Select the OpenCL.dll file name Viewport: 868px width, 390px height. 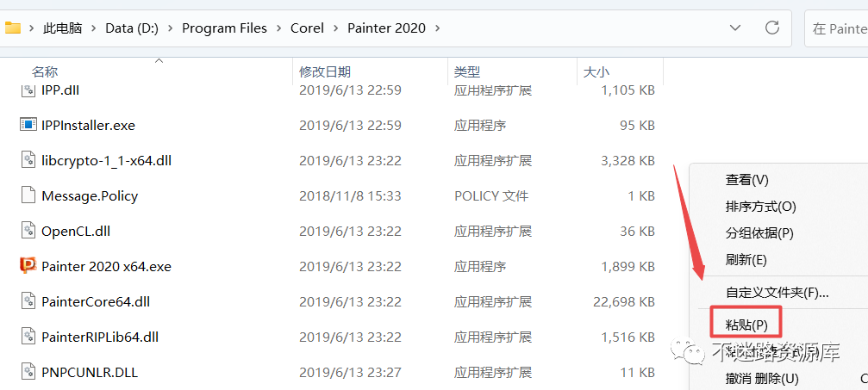tap(76, 232)
